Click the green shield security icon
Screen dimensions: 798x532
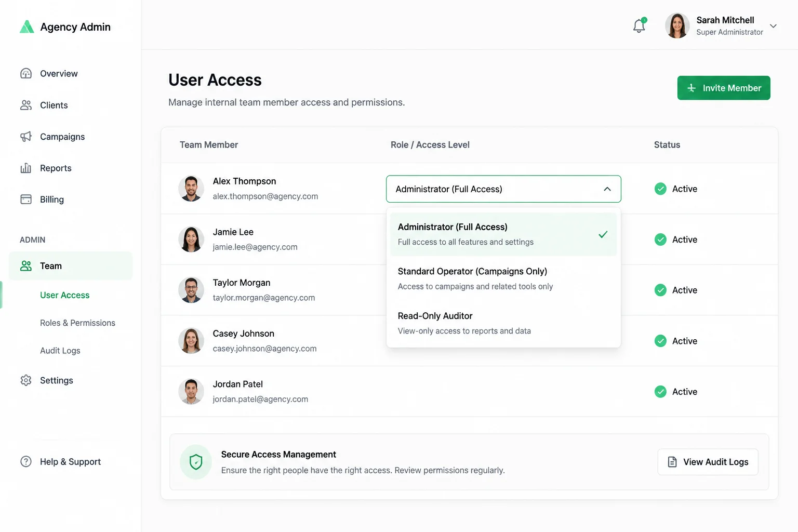pos(196,462)
